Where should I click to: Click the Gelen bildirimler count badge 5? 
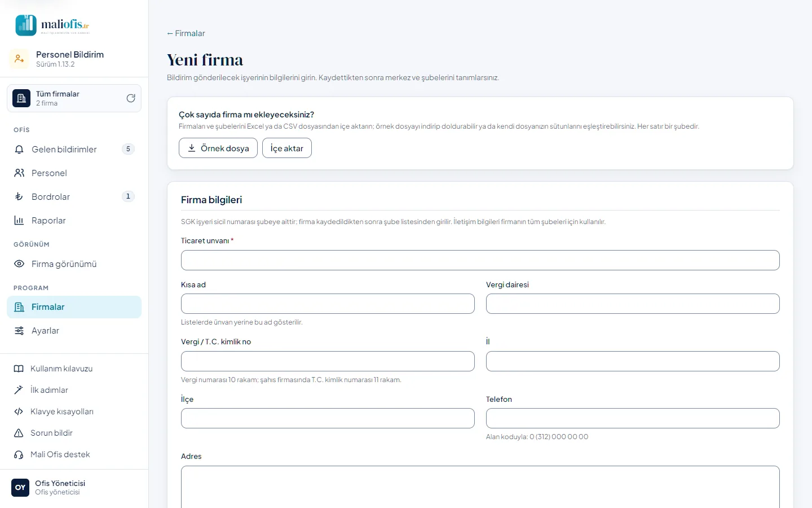pos(128,149)
